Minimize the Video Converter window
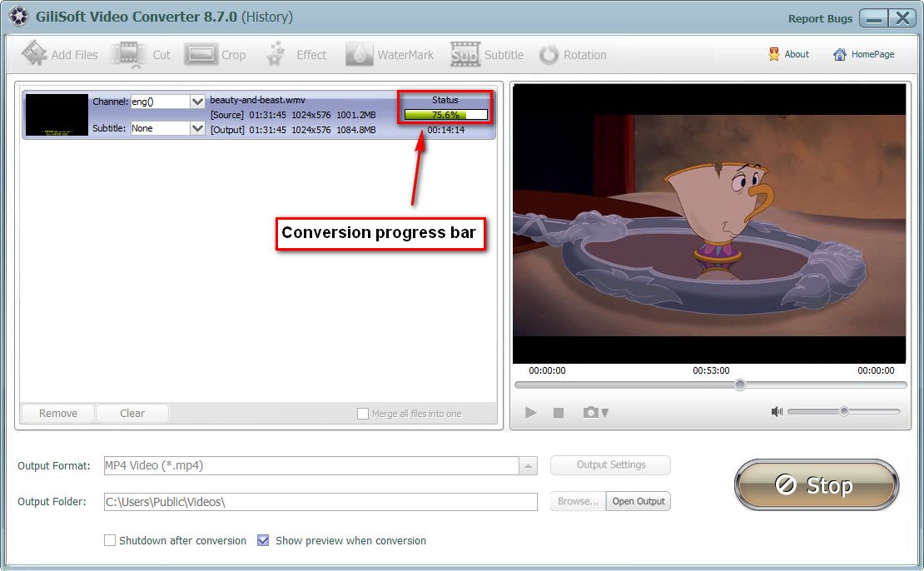Image resolution: width=924 pixels, height=571 pixels. (873, 17)
